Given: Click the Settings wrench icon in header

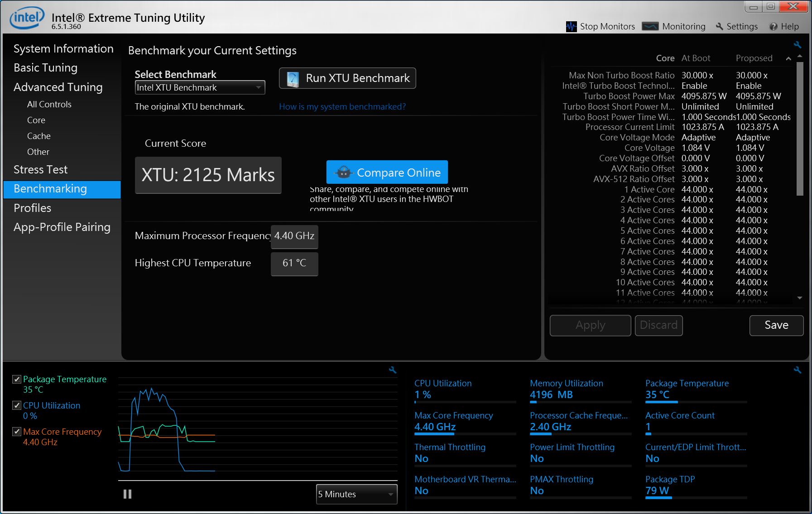Looking at the screenshot, I should [x=719, y=26].
